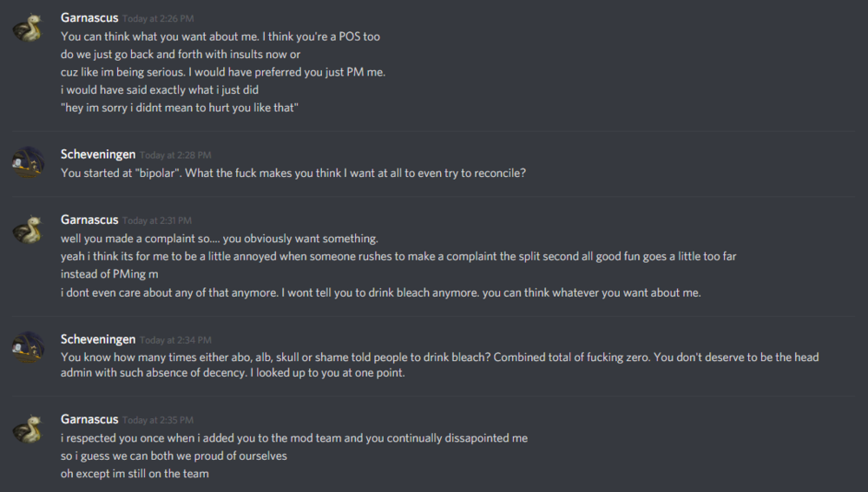Image resolution: width=868 pixels, height=492 pixels.
Task: Select the "Today at 2:35 PM" timestamp
Action: point(157,420)
